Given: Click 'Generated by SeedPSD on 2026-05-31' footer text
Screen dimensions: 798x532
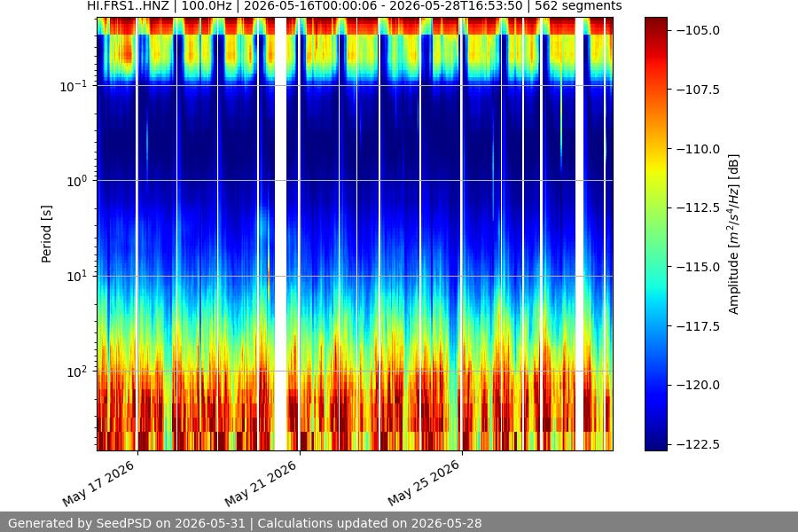Looking at the screenshot, I should pos(127,523).
